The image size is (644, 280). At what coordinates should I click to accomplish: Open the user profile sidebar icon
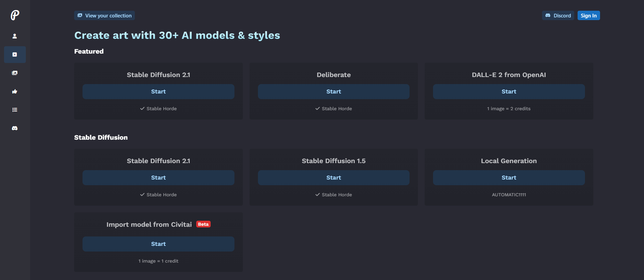point(15,36)
